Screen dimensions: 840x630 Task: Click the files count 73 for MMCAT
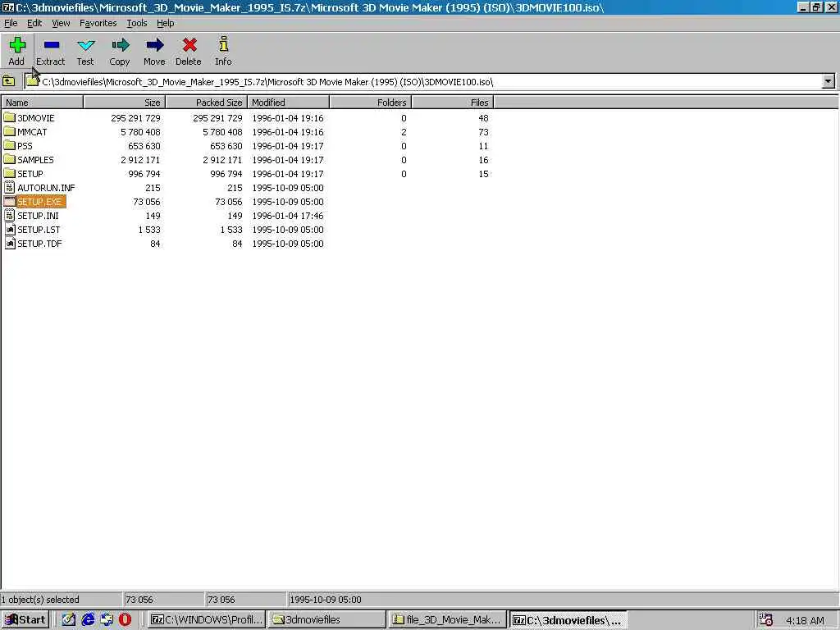[483, 132]
